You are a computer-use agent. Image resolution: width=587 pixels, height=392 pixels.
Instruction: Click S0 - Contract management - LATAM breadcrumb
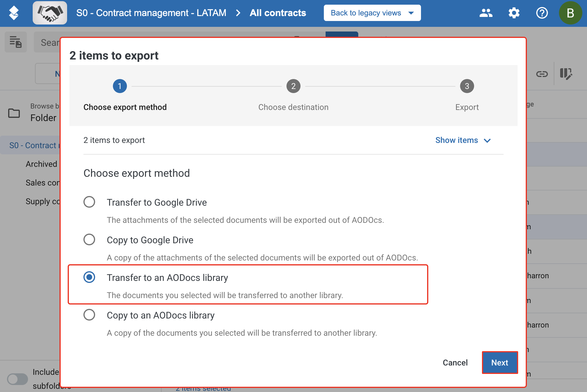click(x=151, y=13)
